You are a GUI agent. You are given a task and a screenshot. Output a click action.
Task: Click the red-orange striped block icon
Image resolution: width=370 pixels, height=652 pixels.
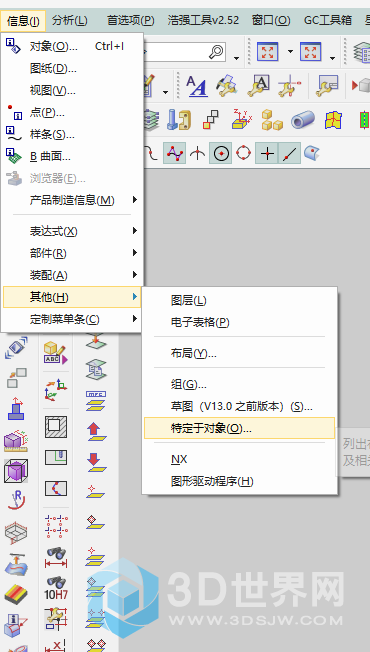pos(16,595)
